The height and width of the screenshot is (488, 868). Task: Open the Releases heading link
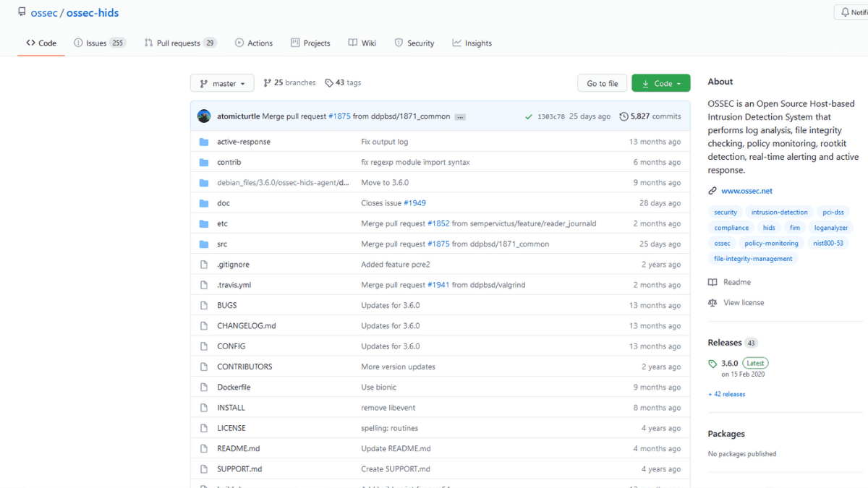[725, 343]
